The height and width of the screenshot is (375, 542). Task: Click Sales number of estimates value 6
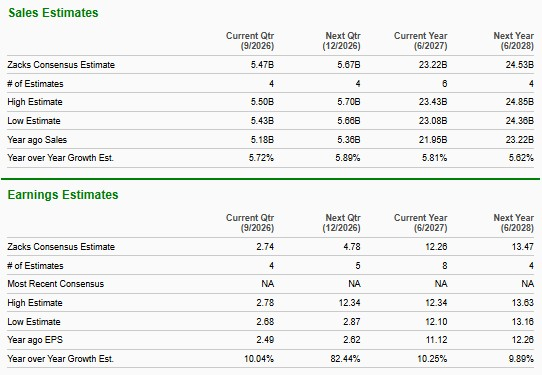coord(445,84)
